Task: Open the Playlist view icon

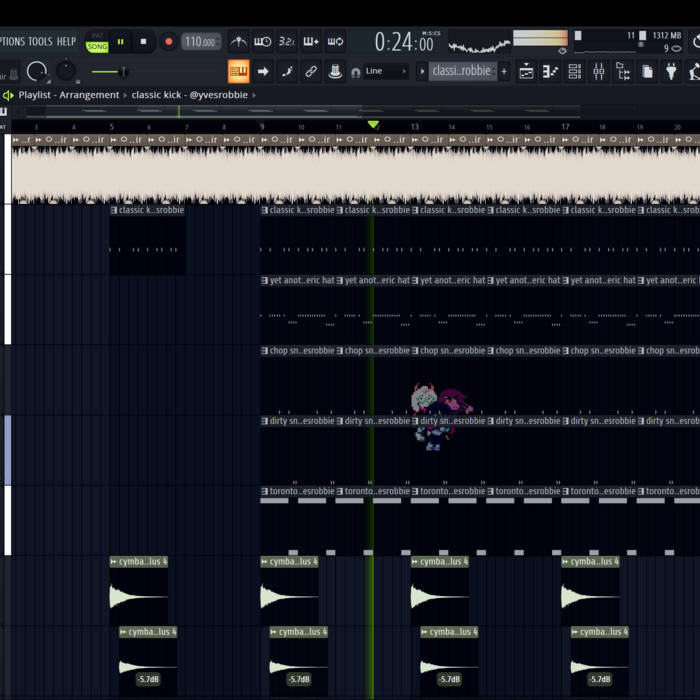Action: (x=527, y=72)
